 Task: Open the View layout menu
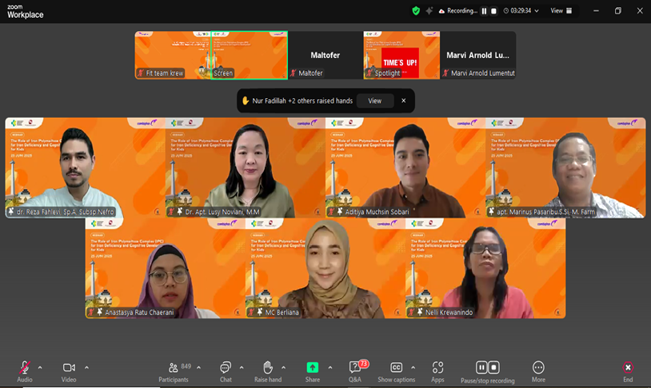pos(561,11)
